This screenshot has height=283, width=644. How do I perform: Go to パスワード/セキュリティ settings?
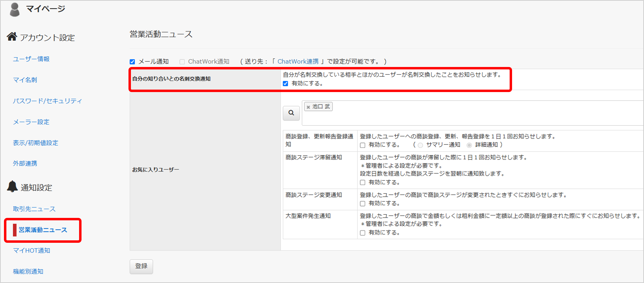[47, 101]
